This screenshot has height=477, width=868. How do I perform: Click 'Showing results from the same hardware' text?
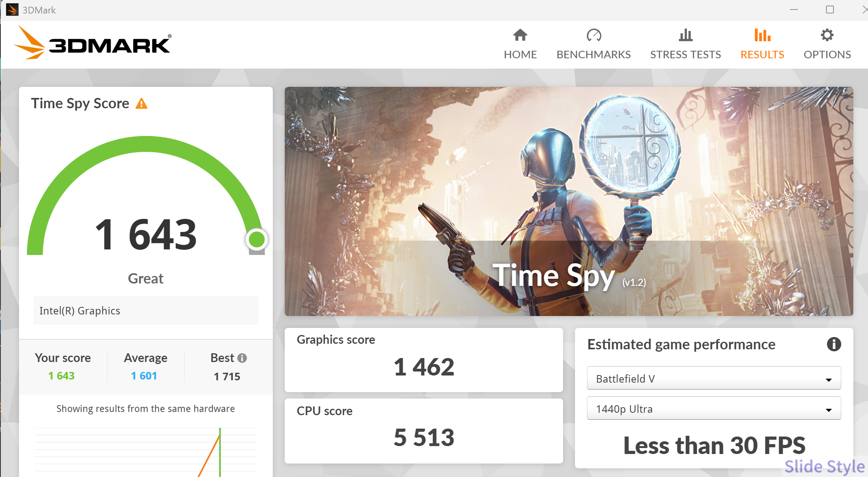pyautogui.click(x=146, y=409)
